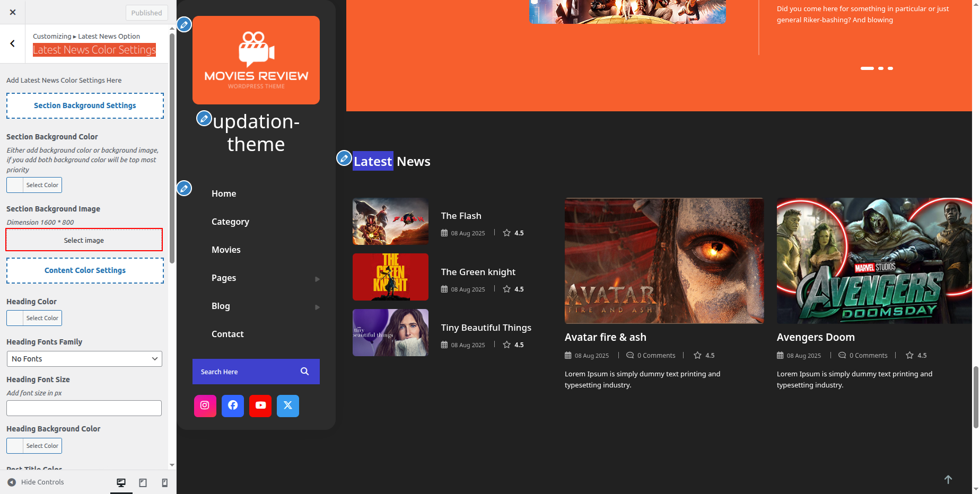Open the Avatar fire & ash post title
This screenshot has height=494, width=980.
click(x=605, y=337)
